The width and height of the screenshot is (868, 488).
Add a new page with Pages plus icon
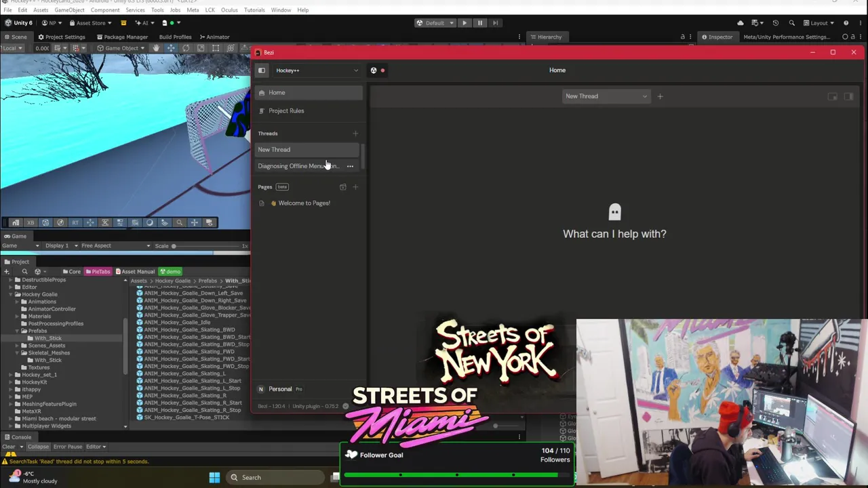pyautogui.click(x=355, y=187)
